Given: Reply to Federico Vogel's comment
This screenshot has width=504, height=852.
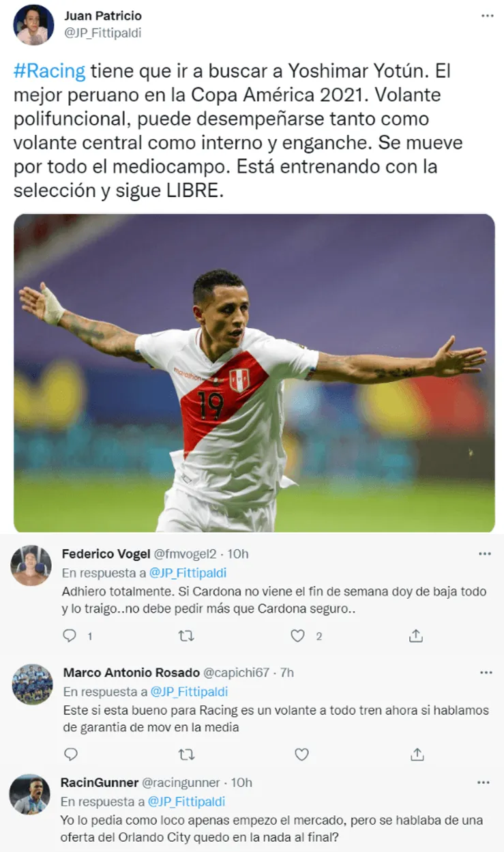Looking at the screenshot, I should coord(70,636).
